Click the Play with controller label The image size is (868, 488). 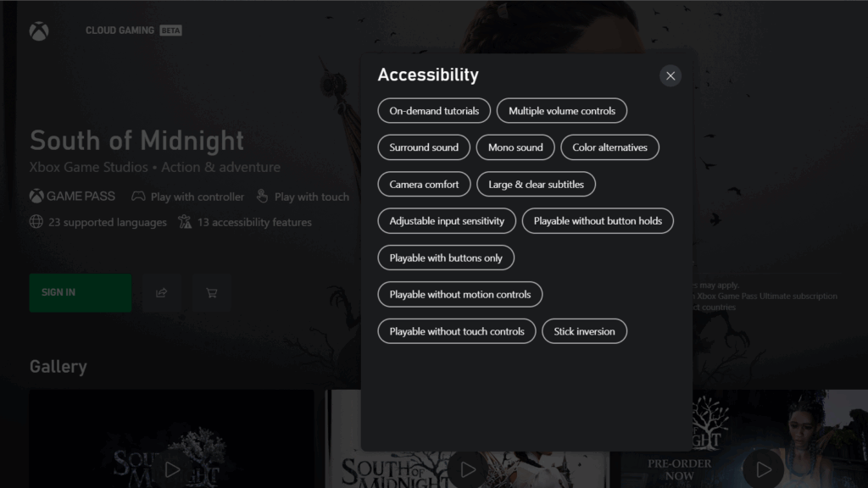tap(197, 197)
